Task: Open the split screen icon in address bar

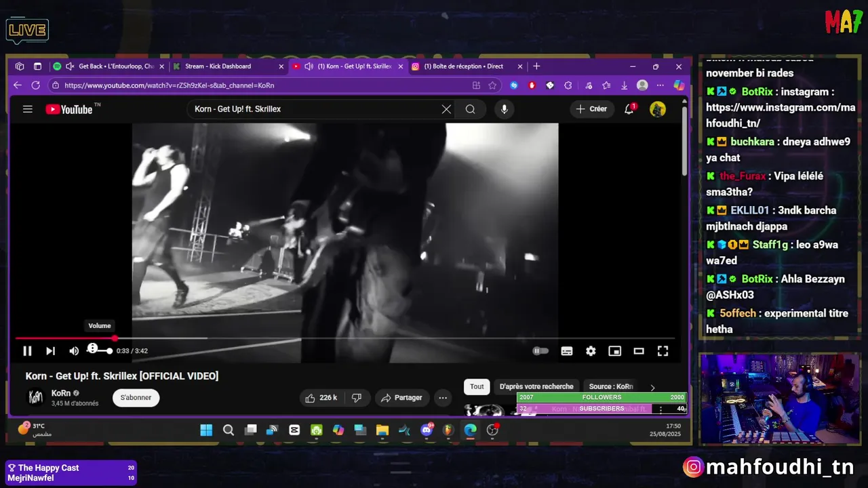Action: tap(476, 85)
